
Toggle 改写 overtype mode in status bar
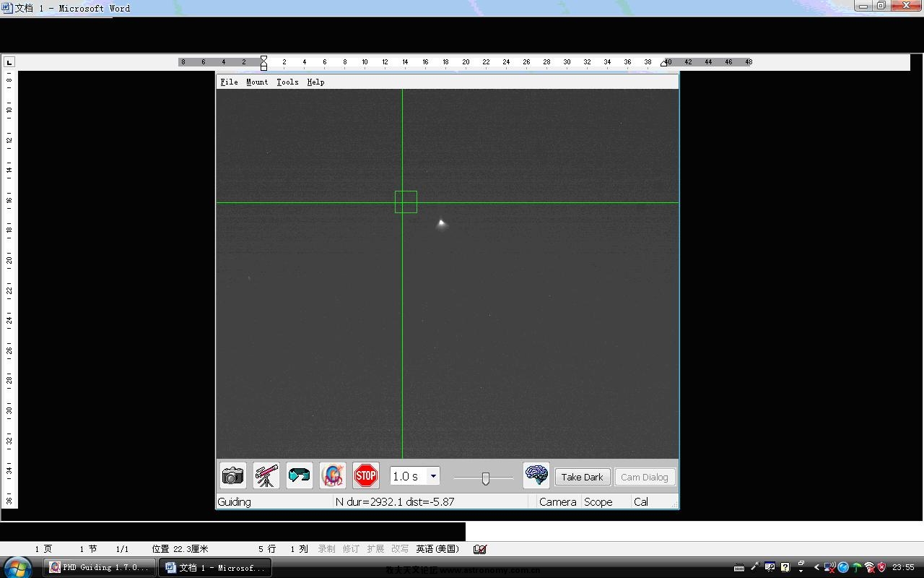(x=400, y=549)
